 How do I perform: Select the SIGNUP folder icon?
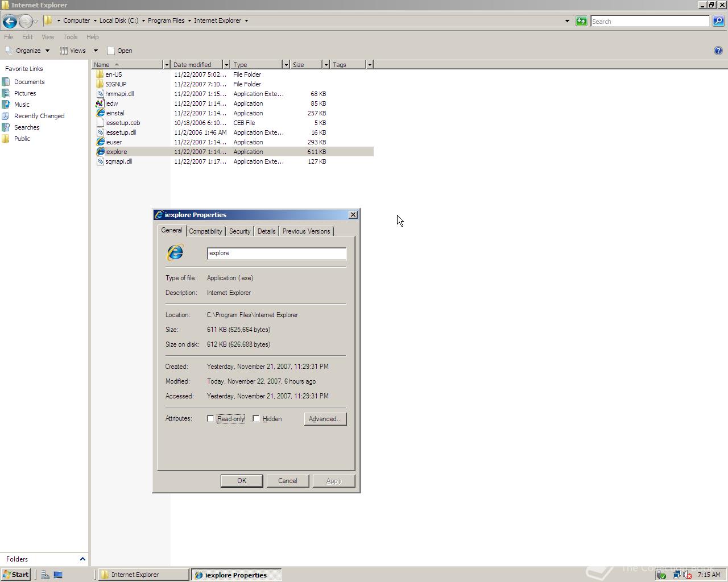click(100, 84)
